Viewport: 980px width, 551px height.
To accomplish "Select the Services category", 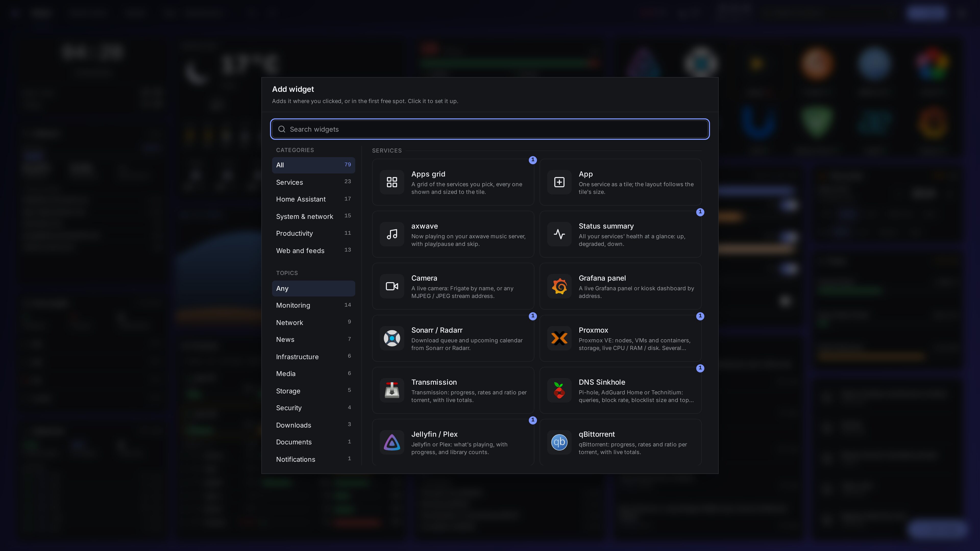I will tap(313, 182).
